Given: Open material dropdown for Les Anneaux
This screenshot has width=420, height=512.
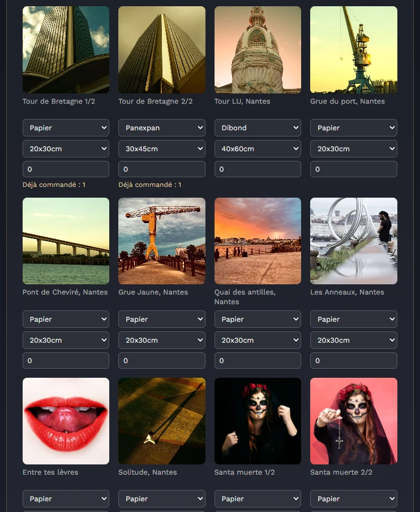Looking at the screenshot, I should click(x=354, y=319).
